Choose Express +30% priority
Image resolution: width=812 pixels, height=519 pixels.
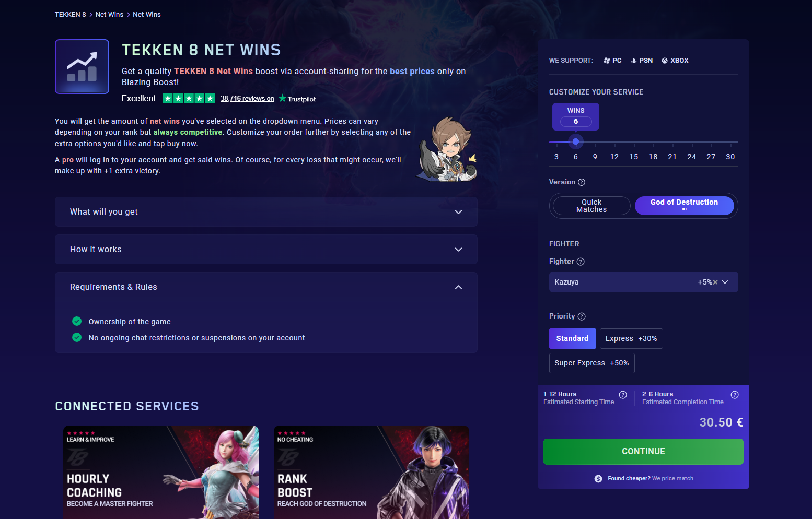pyautogui.click(x=631, y=338)
